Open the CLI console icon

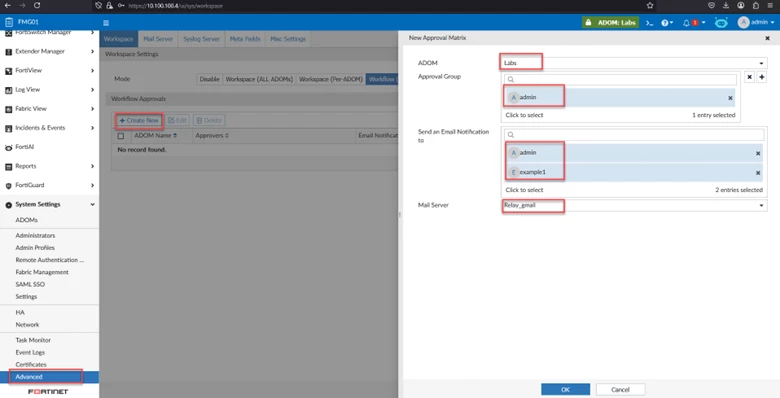[649, 22]
